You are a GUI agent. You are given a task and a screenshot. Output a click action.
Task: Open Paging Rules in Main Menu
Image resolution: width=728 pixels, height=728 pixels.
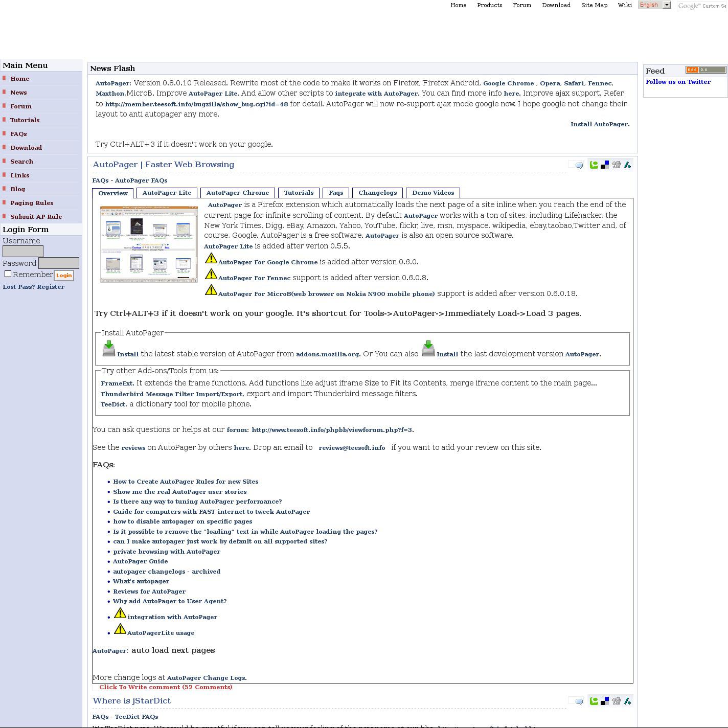click(x=32, y=203)
